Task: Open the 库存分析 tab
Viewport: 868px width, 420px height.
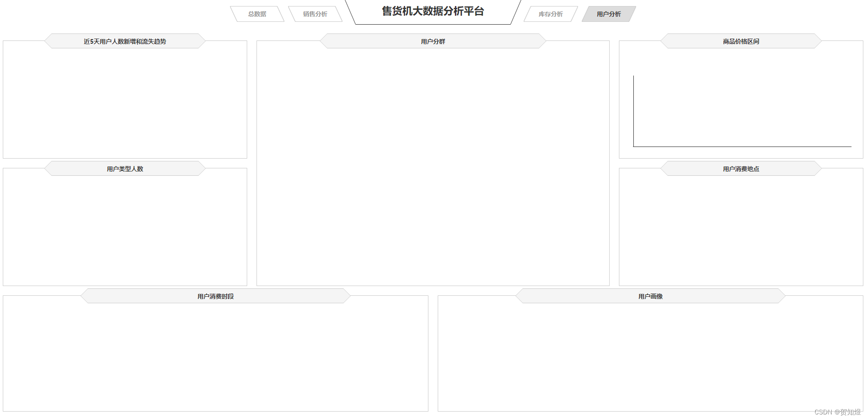Action: pos(551,14)
